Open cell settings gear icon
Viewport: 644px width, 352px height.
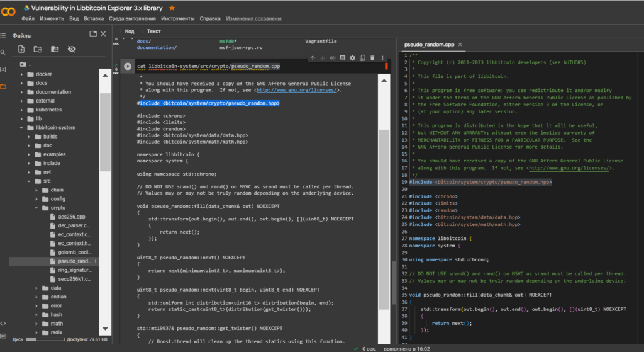pyautogui.click(x=352, y=58)
